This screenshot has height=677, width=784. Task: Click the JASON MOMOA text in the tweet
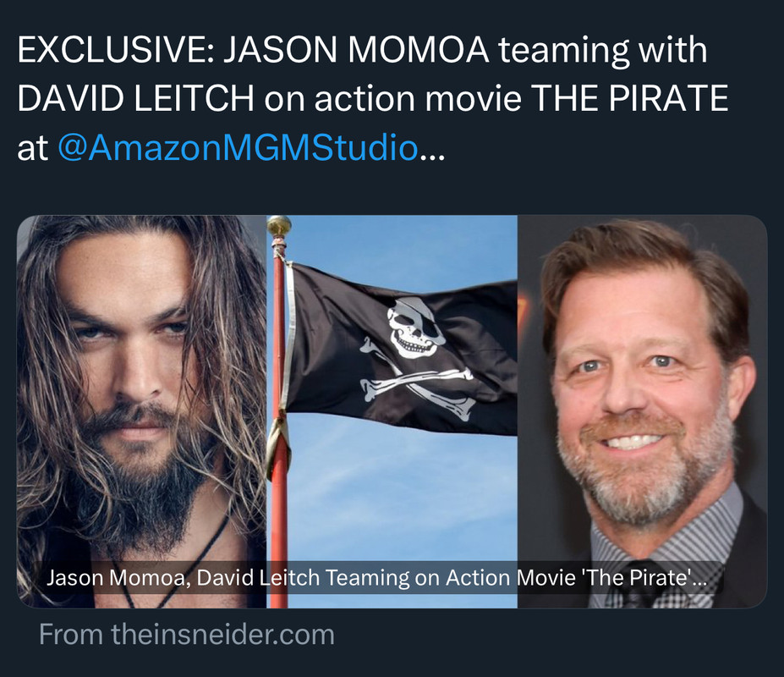coord(356,50)
